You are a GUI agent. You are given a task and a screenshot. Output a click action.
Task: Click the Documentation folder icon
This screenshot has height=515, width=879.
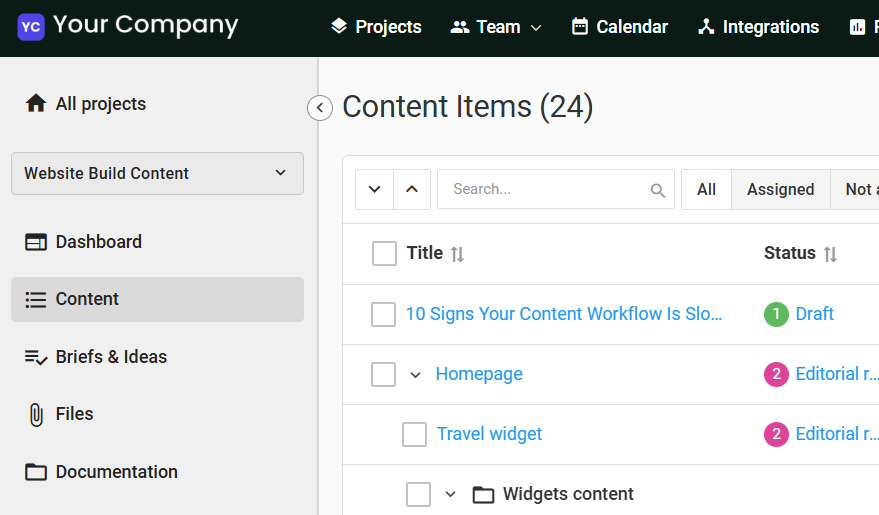click(x=36, y=472)
